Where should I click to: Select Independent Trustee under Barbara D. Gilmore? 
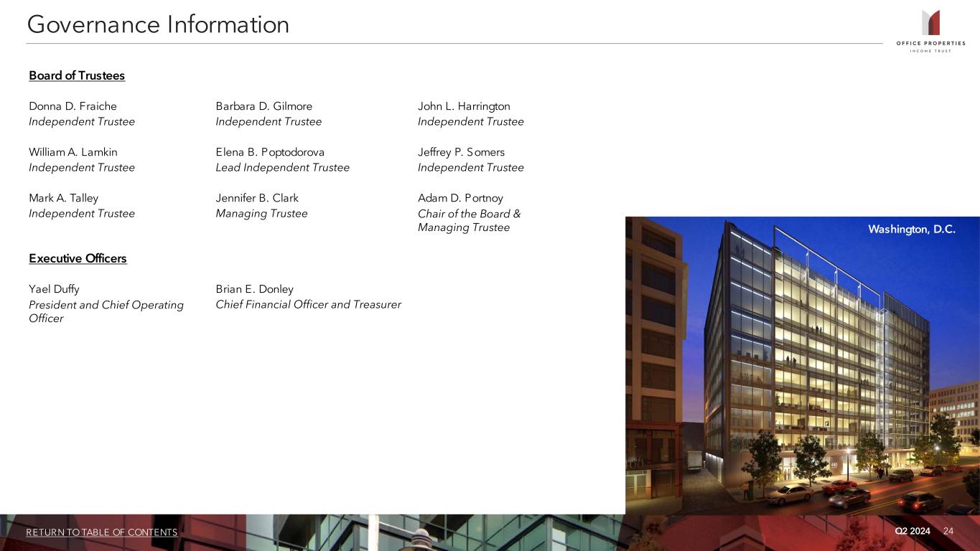(269, 121)
